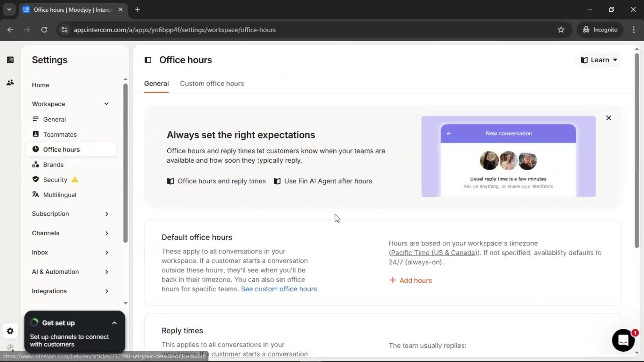This screenshot has height=362, width=644.
Task: Click Pacific Time (US & Canada) timezone link
Action: pos(434,253)
